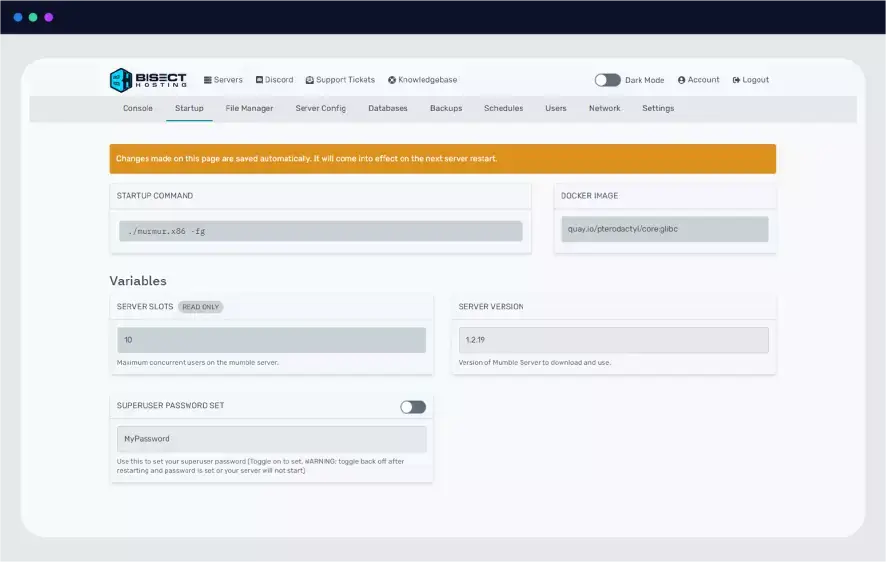
Task: Click the Dark Mode label
Action: pyautogui.click(x=644, y=80)
